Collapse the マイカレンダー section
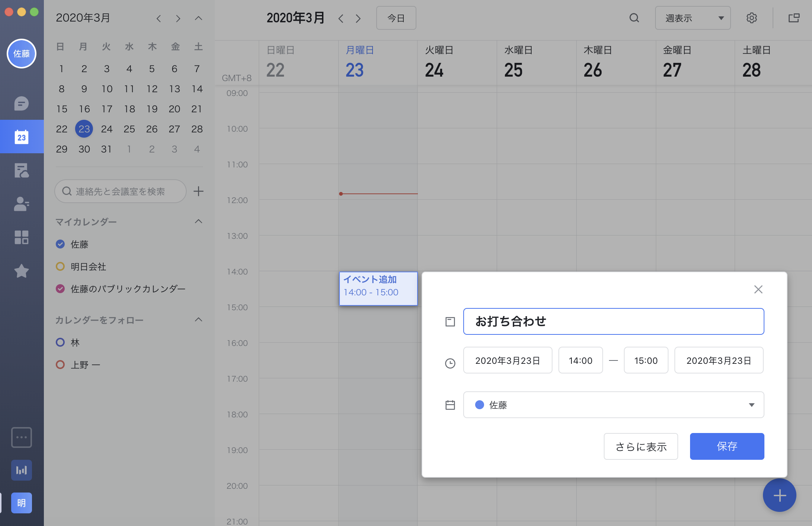The image size is (812, 526). click(x=199, y=222)
